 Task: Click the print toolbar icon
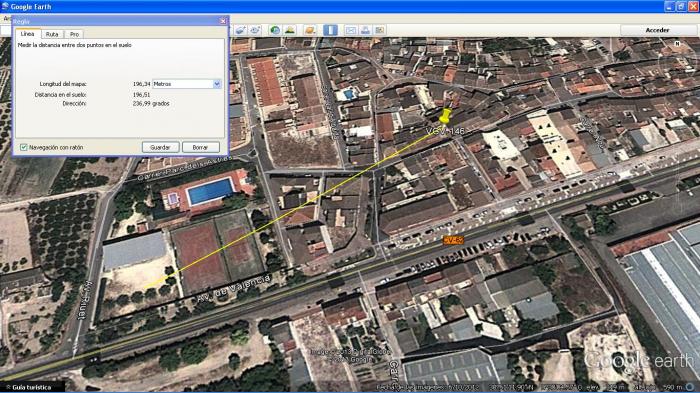[x=365, y=30]
